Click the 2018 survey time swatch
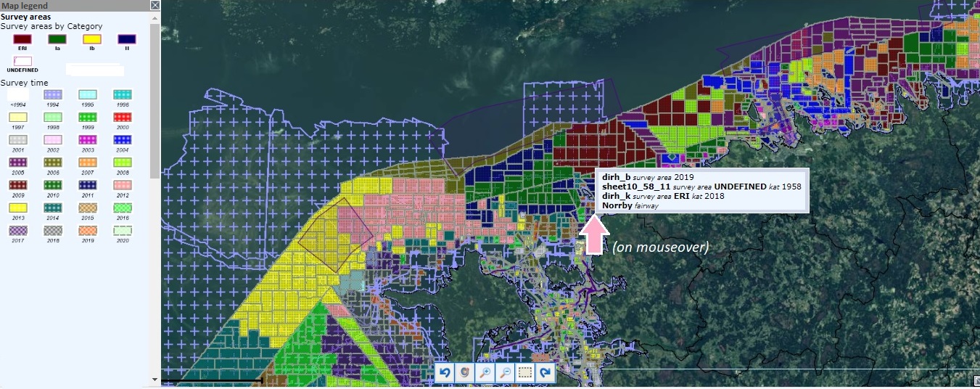This screenshot has width=980, height=389. coord(53,229)
